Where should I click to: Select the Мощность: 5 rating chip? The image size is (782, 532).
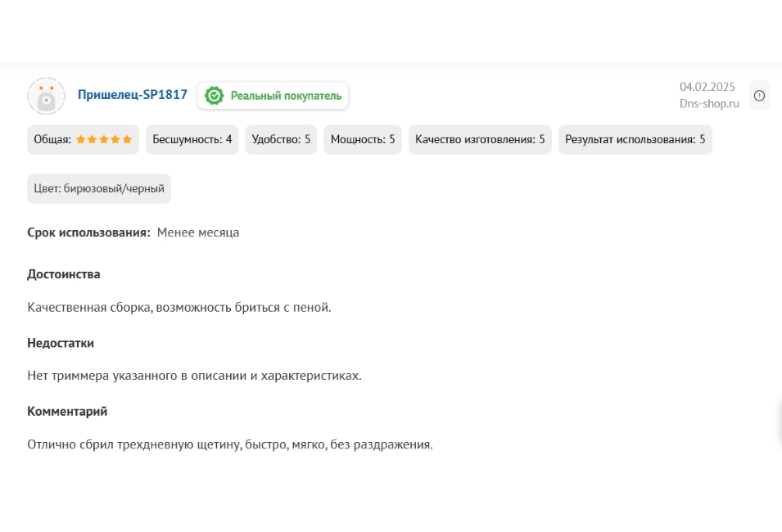[363, 140]
